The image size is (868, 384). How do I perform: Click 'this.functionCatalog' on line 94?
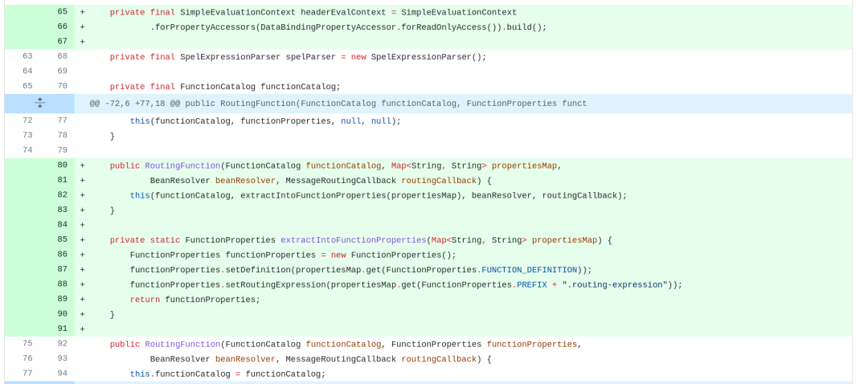click(180, 374)
